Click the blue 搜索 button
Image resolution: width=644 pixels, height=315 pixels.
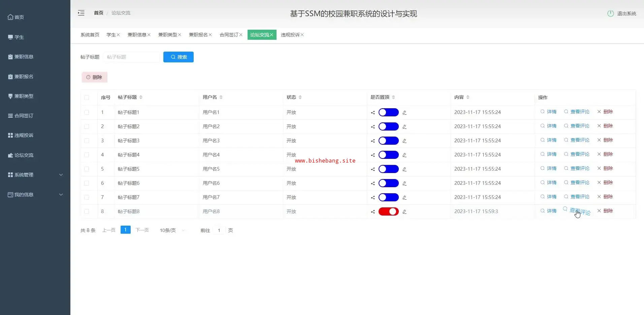pos(178,57)
